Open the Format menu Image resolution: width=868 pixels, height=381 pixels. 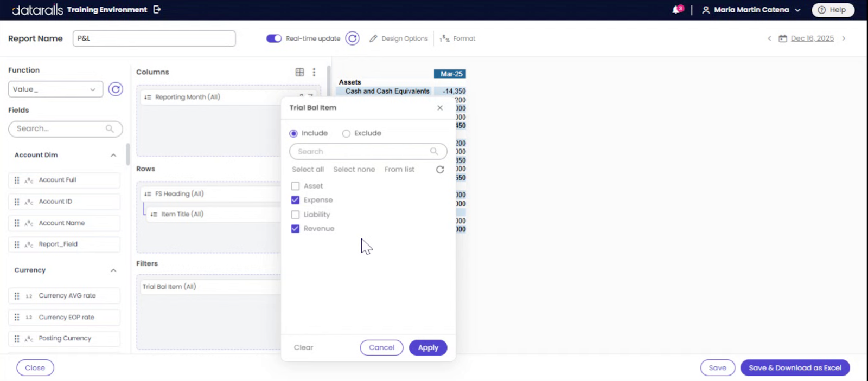tap(457, 38)
